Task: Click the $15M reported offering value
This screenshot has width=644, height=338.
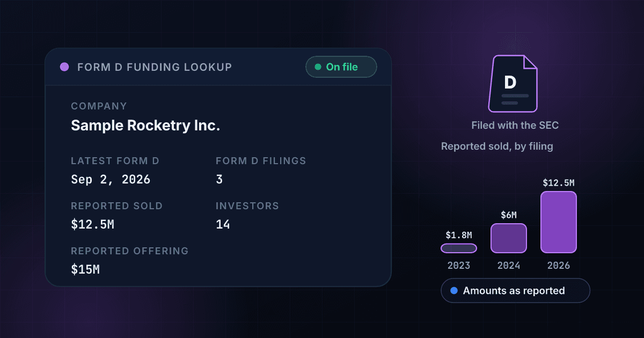Action: click(85, 269)
